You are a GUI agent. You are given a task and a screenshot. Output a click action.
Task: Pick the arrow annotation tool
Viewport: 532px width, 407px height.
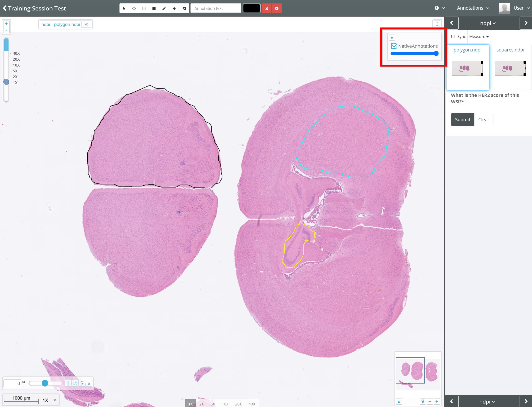click(174, 9)
